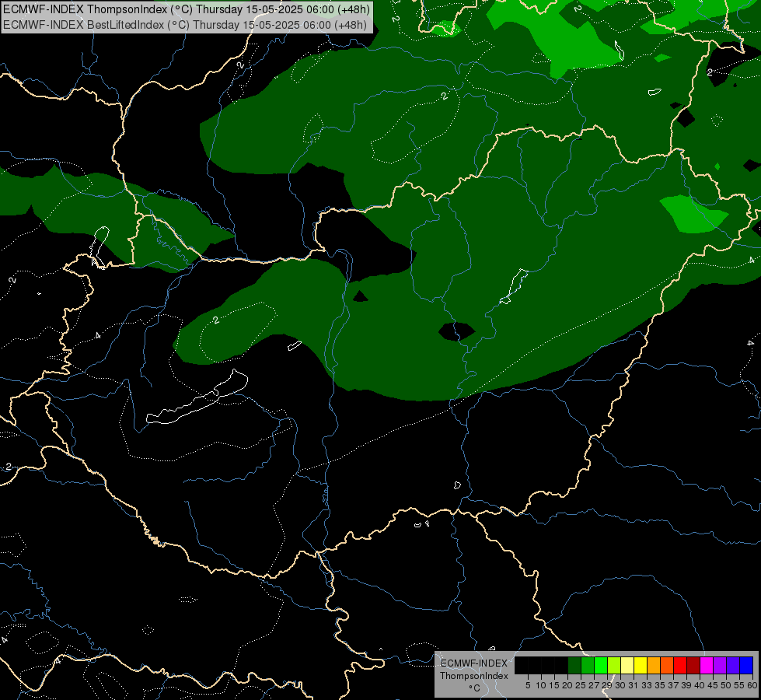The image size is (761, 700).
Task: Pick the purple 45–50 legend swatch
Action: pyautogui.click(x=720, y=665)
